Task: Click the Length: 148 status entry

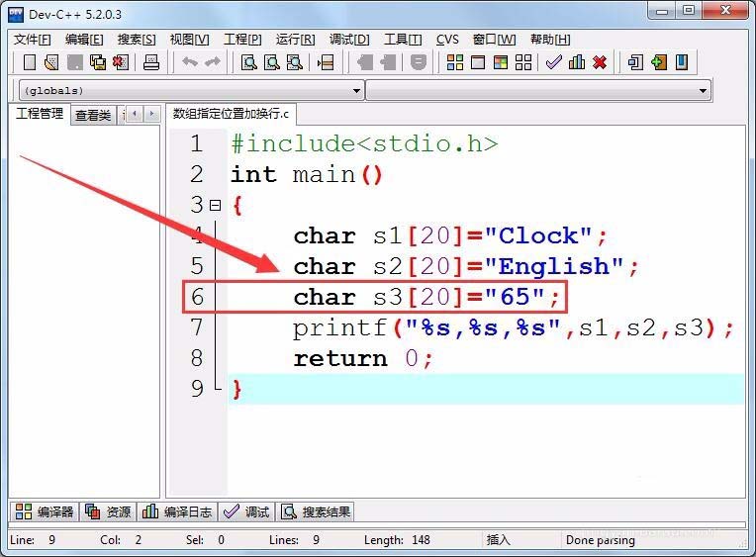Action: pyautogui.click(x=397, y=539)
